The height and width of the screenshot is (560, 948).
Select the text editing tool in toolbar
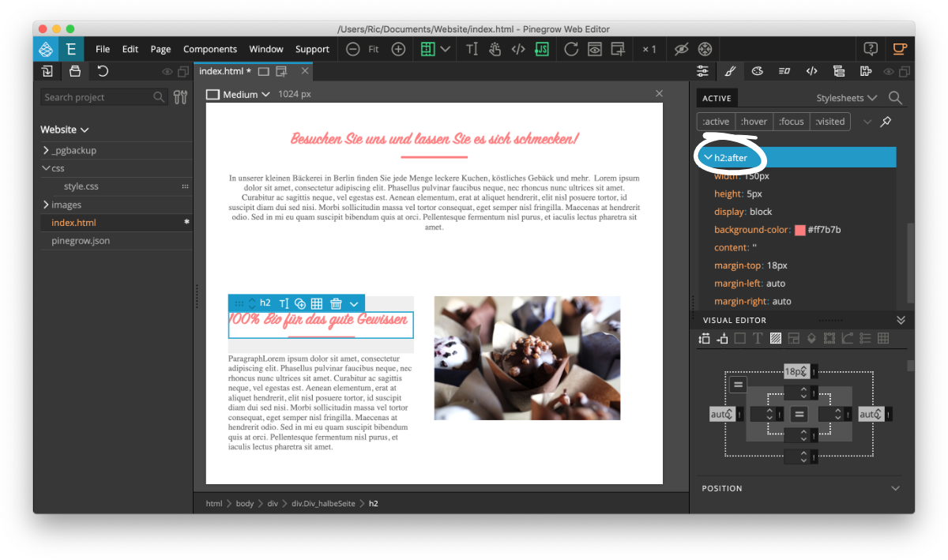pos(472,49)
